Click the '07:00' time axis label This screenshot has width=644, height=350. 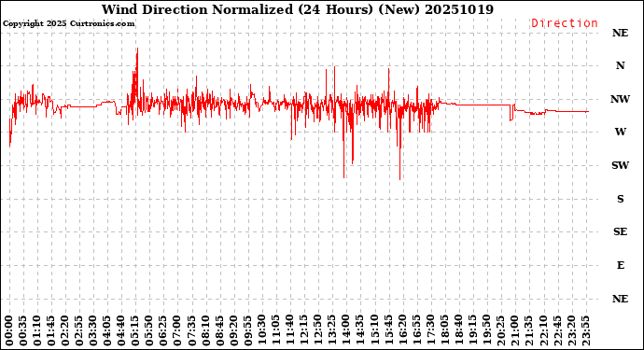(x=177, y=331)
